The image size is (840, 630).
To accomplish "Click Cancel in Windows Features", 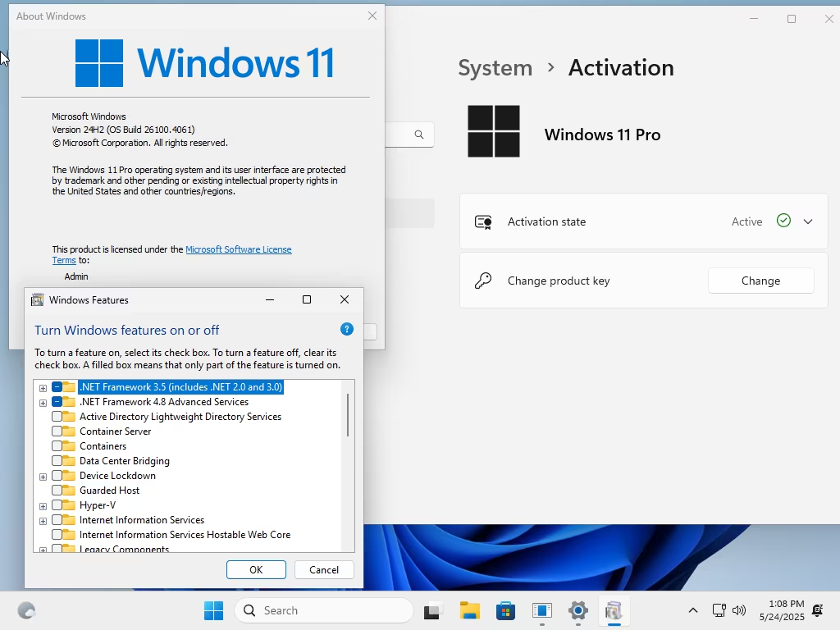I will tap(324, 569).
